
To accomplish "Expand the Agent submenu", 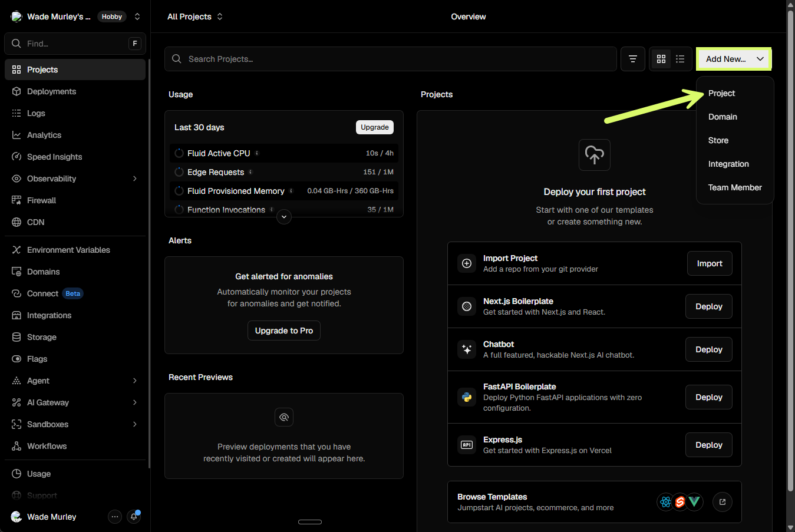I will [135, 381].
